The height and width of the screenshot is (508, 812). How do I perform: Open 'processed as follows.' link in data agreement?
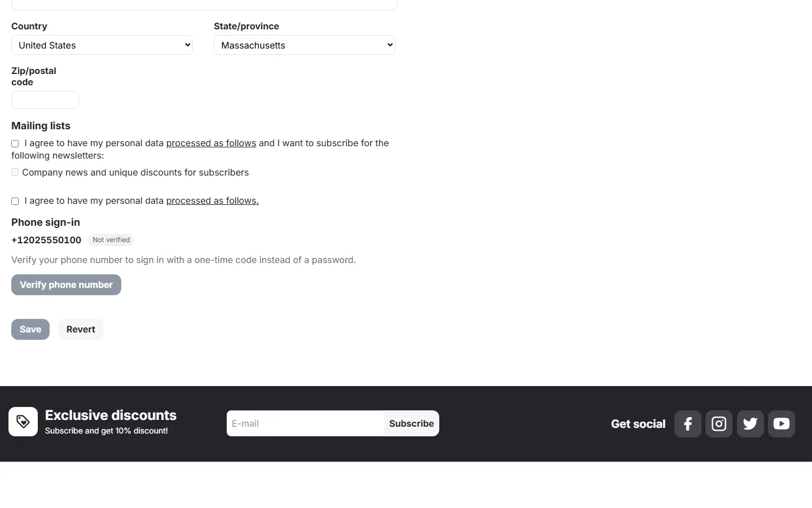213,201
